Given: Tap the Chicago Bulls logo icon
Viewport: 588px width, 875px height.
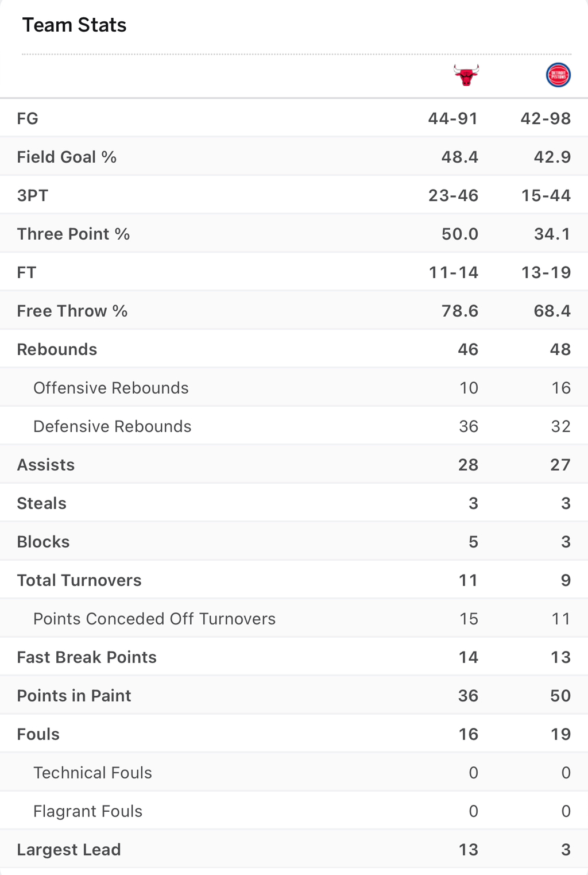Looking at the screenshot, I should tap(466, 75).
